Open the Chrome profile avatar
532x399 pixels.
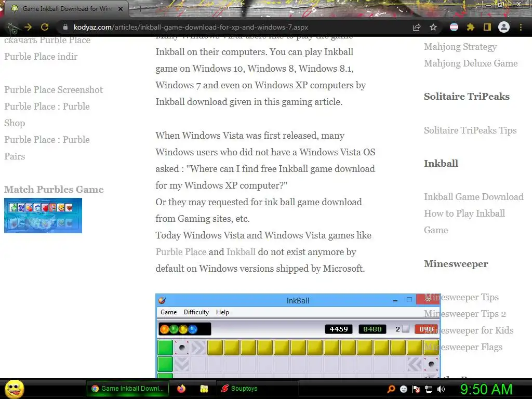point(504,27)
